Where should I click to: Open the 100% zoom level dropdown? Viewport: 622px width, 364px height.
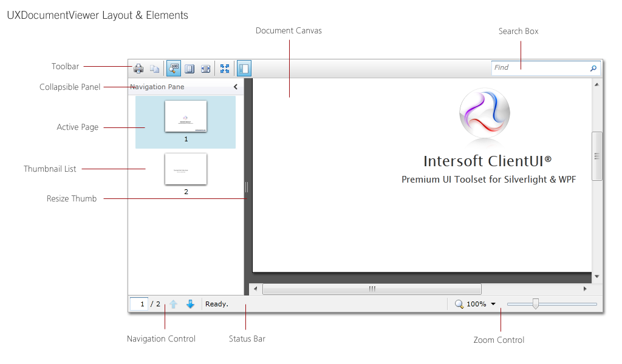click(493, 304)
